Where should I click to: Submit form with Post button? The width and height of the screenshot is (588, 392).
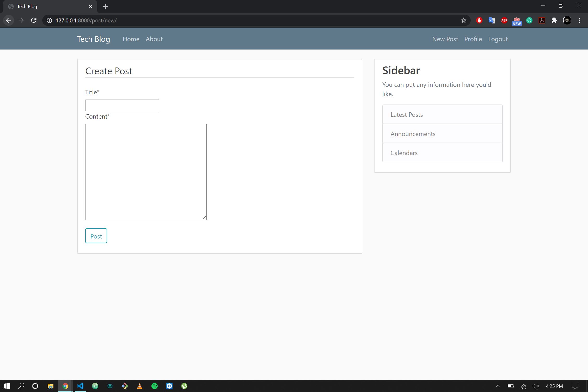pos(96,236)
